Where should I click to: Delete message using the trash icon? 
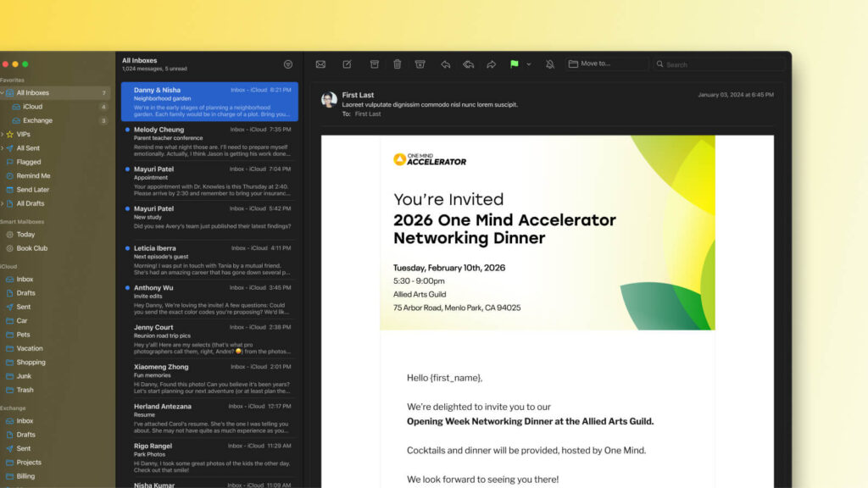tap(397, 64)
